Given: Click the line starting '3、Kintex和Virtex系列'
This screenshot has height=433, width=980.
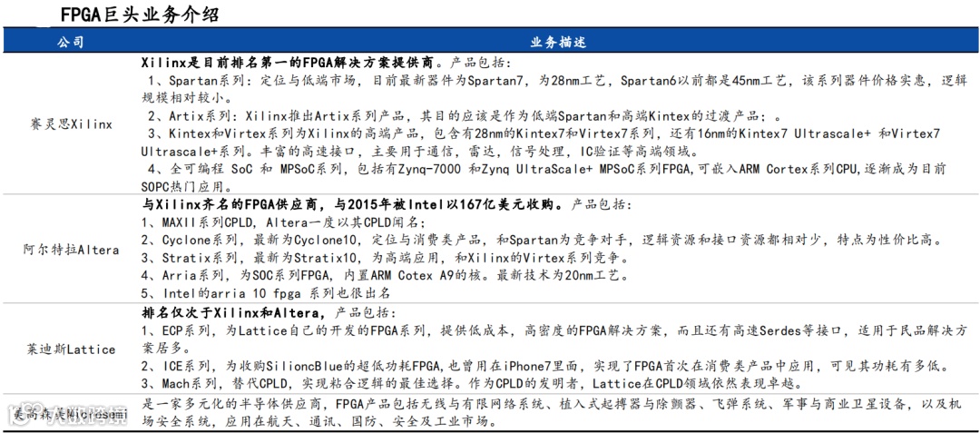Looking at the screenshot, I should tap(544, 133).
